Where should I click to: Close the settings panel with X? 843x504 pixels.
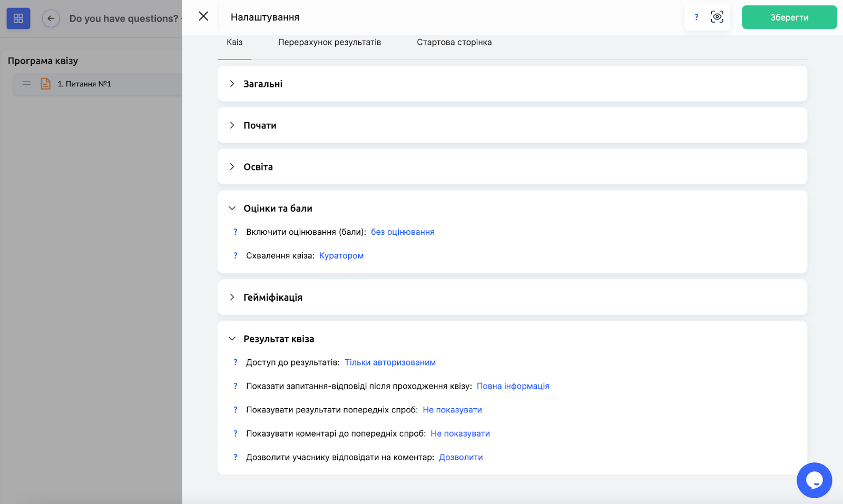point(203,16)
